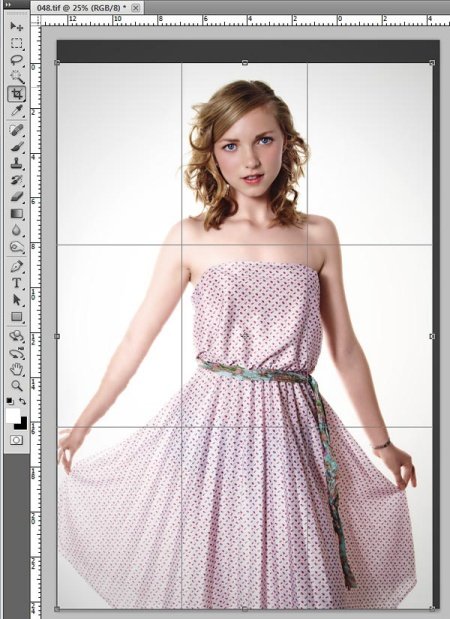Open the background color picker swatch
This screenshot has height=619, width=450.
(x=22, y=424)
